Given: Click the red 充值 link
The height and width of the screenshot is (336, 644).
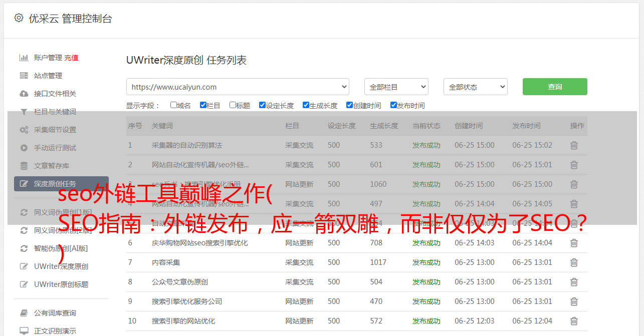Looking at the screenshot, I should [71, 58].
